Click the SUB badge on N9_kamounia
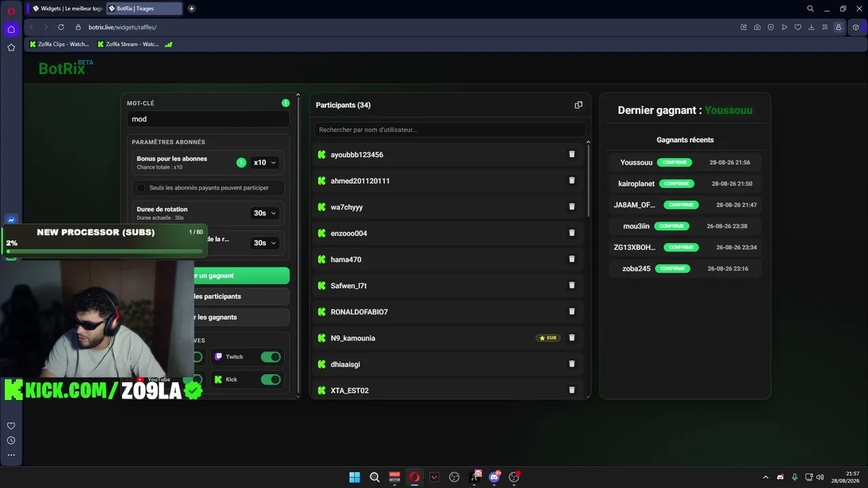868x488 pixels. 548,338
